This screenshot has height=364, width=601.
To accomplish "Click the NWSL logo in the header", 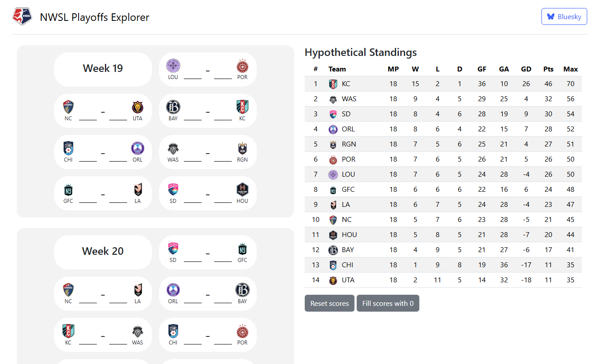I will [22, 16].
